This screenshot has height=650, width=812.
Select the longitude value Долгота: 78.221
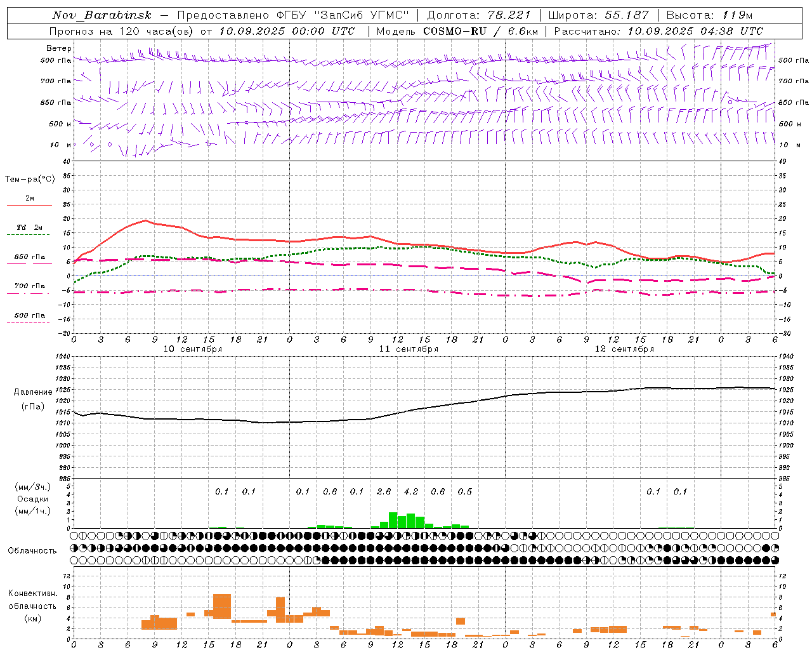(479, 15)
